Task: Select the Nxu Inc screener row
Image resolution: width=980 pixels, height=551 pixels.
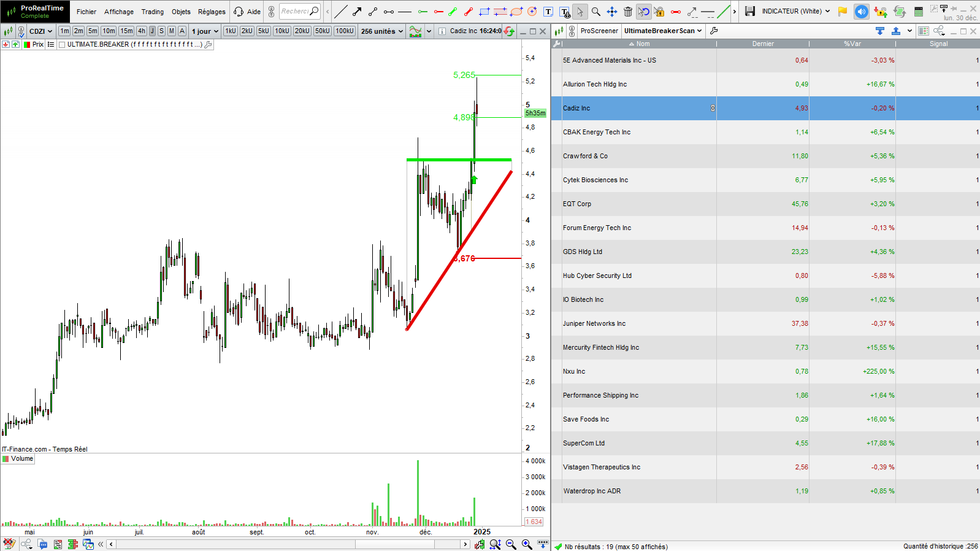Action: coord(765,371)
